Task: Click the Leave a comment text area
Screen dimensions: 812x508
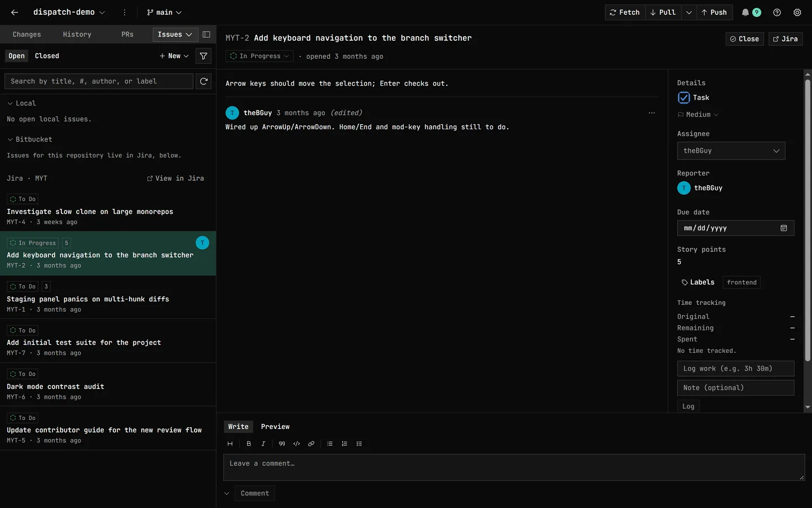Action: (514, 467)
